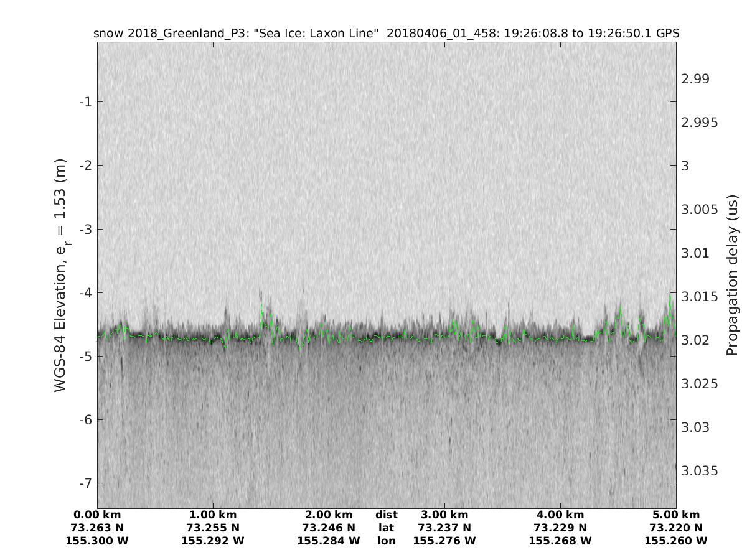Click the '2.00 km' distance label
This screenshot has height=560, width=747.
329,515
